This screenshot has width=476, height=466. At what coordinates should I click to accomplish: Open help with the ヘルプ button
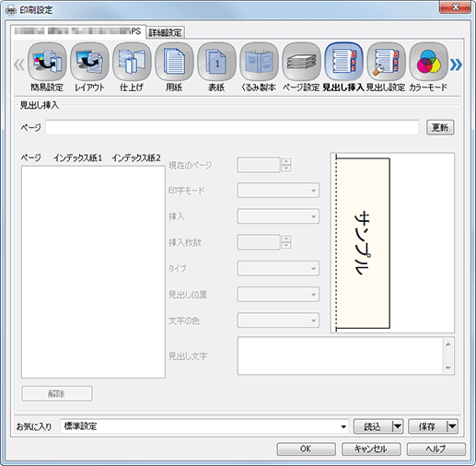[x=436, y=449]
